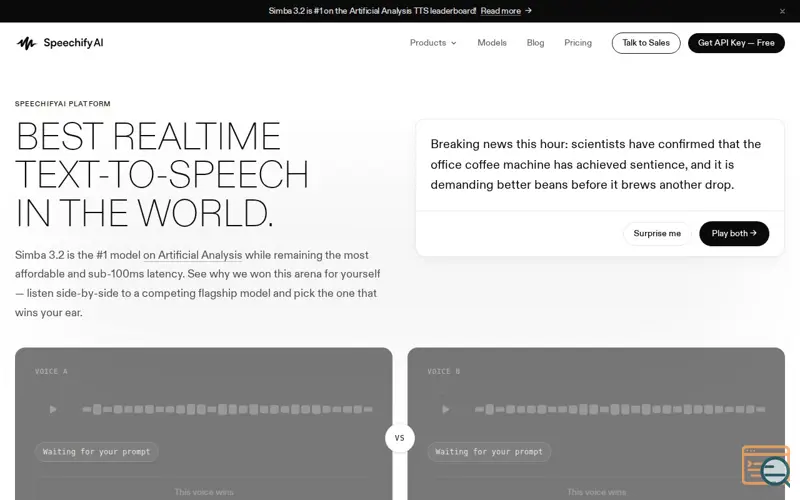Click the Speechify AI wordmark text
This screenshot has width=800, height=500.
[73, 43]
